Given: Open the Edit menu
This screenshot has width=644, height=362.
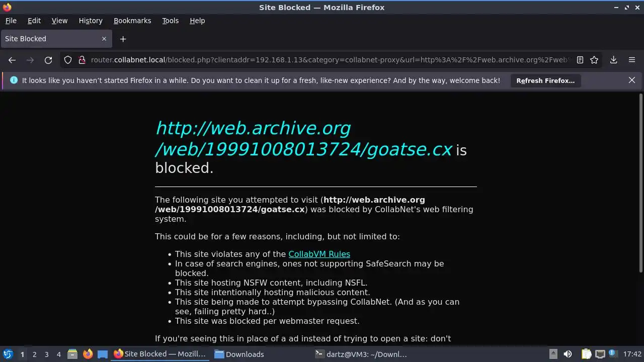Looking at the screenshot, I should tap(34, 21).
